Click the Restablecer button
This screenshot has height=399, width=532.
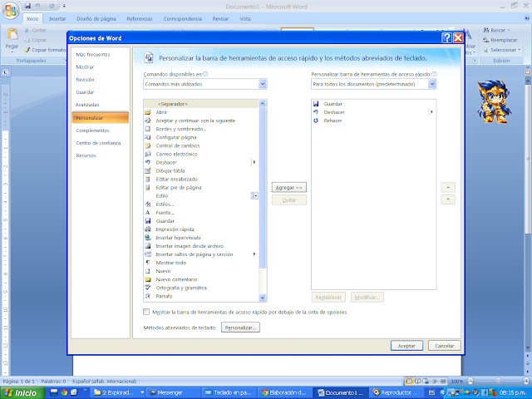click(328, 298)
